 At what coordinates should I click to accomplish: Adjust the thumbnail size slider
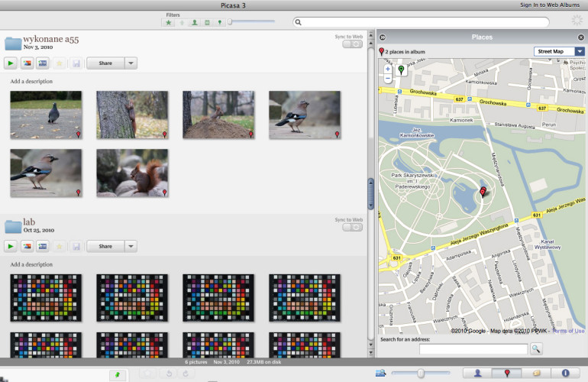coord(420,373)
